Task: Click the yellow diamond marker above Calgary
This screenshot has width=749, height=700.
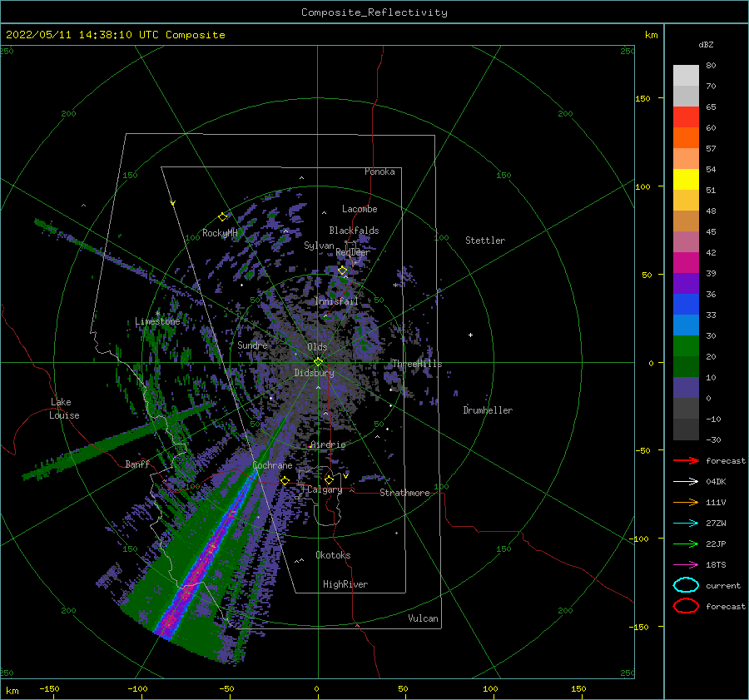Action: [329, 479]
